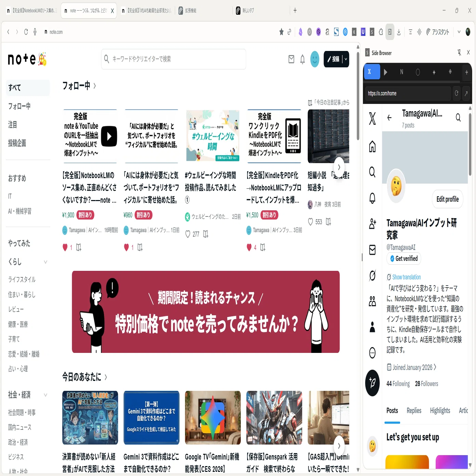This screenshot has height=476, width=476.
Task: Open the フォロー中 section heading chevron
Action: (95, 86)
